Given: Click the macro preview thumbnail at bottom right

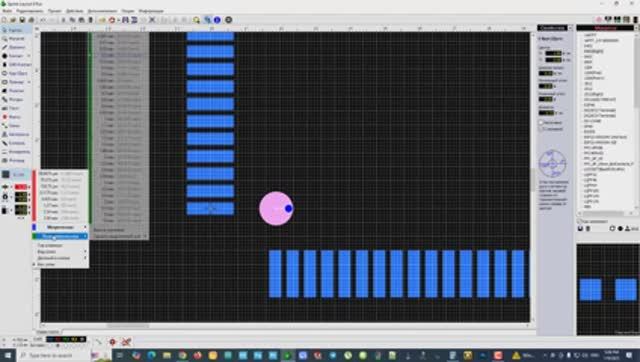Looking at the screenshot, I should [x=608, y=290].
